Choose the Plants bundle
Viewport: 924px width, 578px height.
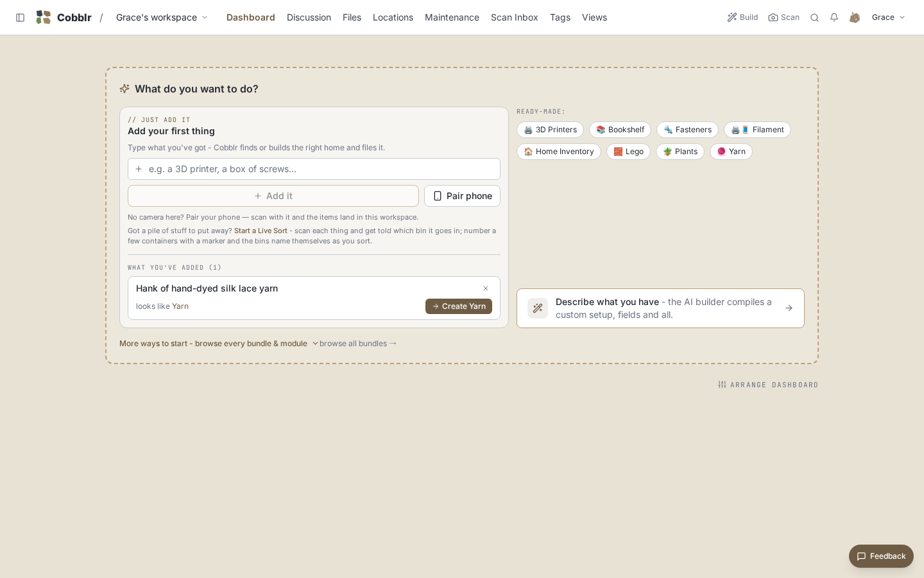[680, 152]
